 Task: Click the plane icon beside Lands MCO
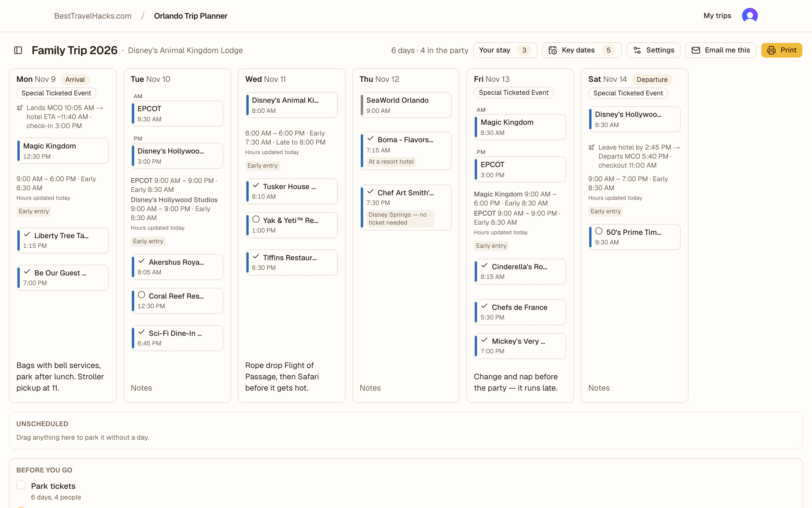20,108
